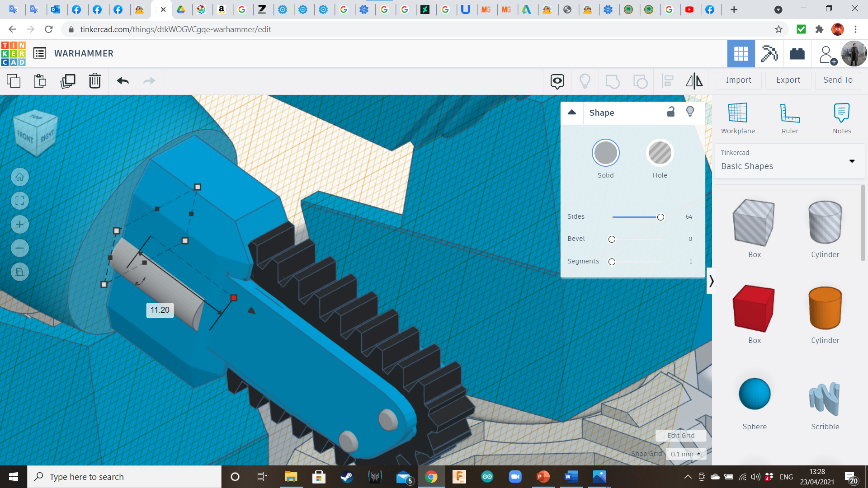Toggle shape visibility lightbulb in Shape panel
868x488 pixels.
(690, 112)
